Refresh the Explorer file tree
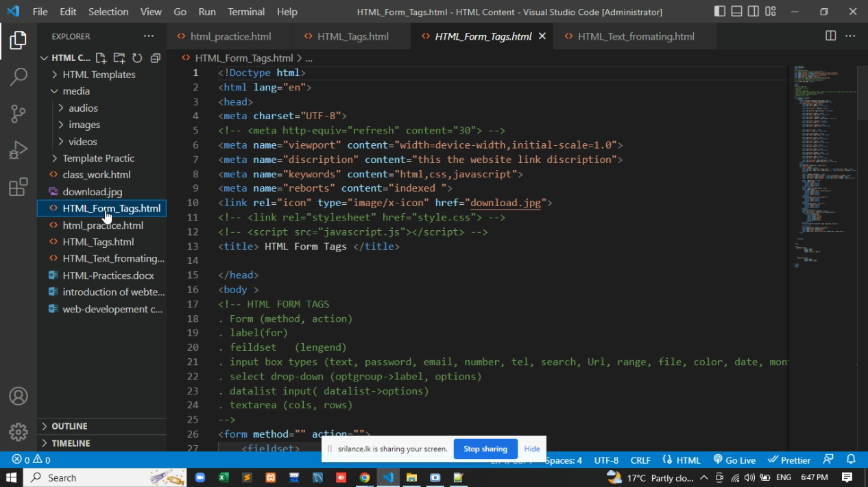This screenshot has height=487, width=868. pyautogui.click(x=137, y=58)
